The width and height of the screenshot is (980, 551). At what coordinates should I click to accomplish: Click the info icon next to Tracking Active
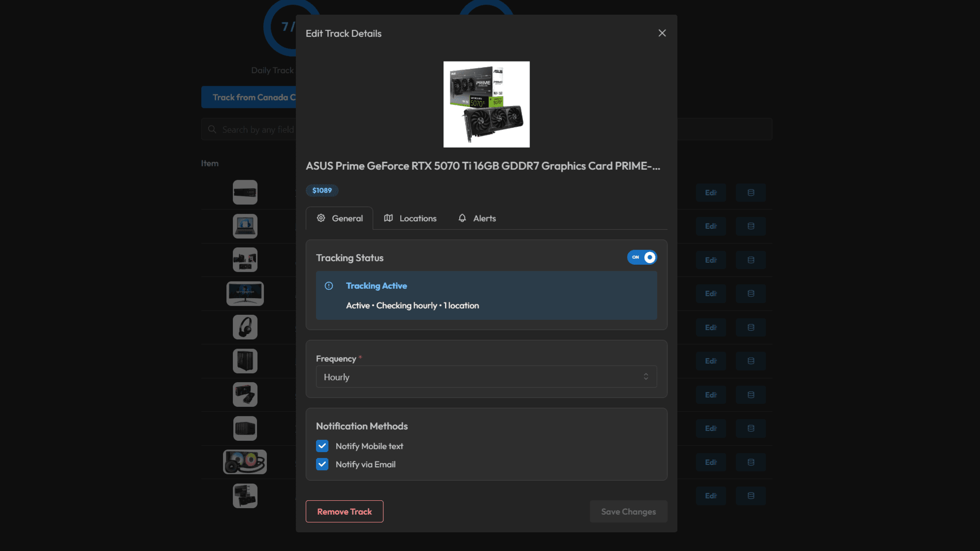(x=329, y=286)
